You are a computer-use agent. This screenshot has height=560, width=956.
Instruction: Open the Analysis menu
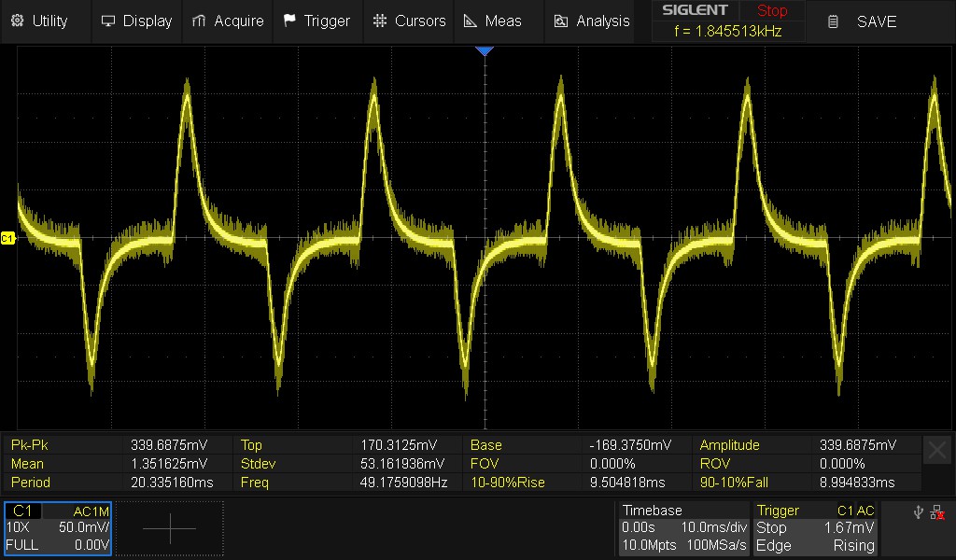tap(591, 21)
